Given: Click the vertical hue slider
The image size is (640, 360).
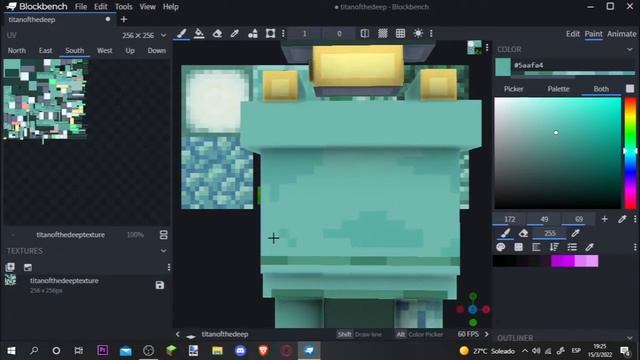Looking at the screenshot, I should click(x=631, y=153).
